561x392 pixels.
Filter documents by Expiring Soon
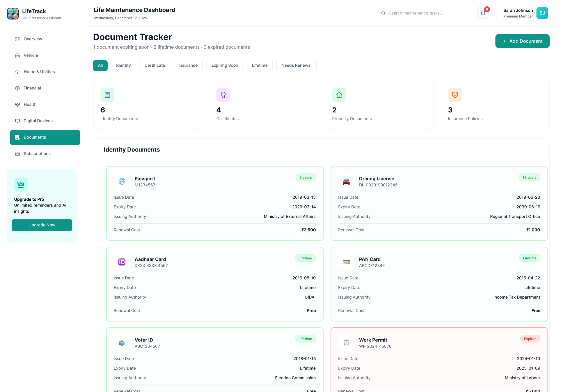pyautogui.click(x=225, y=66)
